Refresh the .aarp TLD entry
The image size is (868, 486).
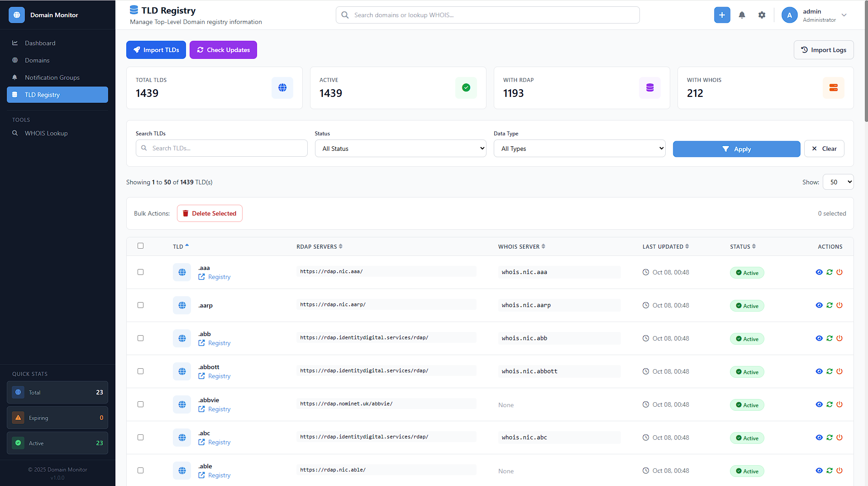(x=829, y=305)
